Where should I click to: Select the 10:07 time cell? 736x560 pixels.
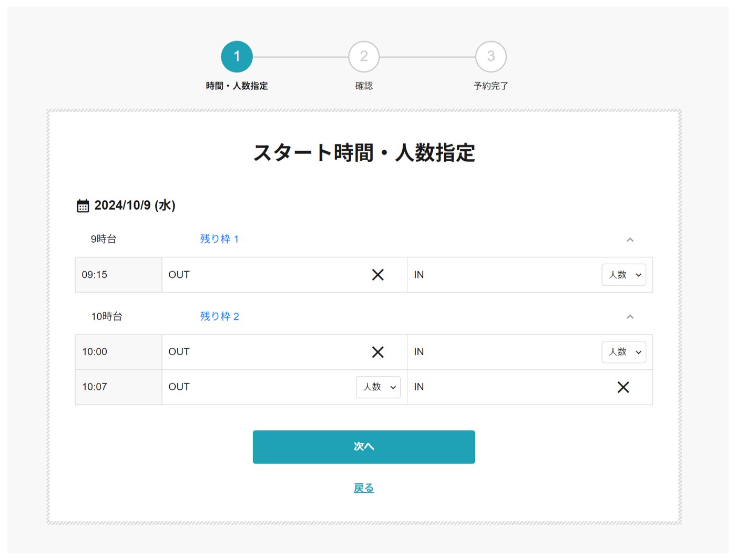119,387
